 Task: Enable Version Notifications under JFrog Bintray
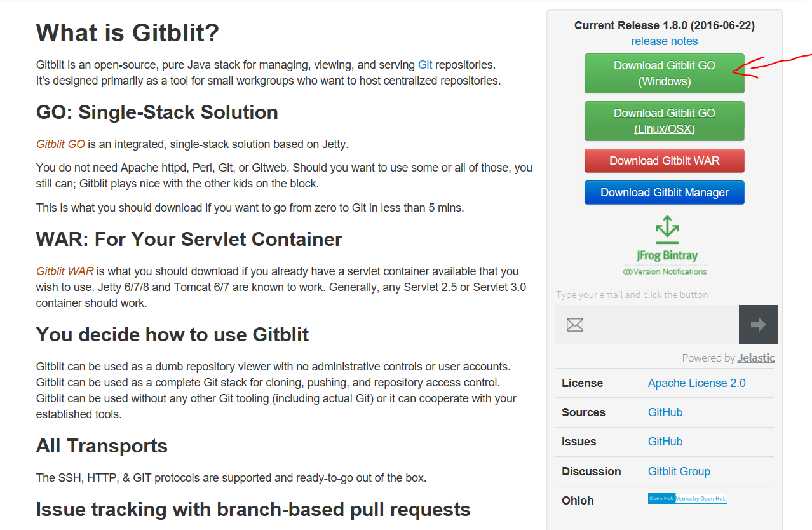(x=665, y=271)
